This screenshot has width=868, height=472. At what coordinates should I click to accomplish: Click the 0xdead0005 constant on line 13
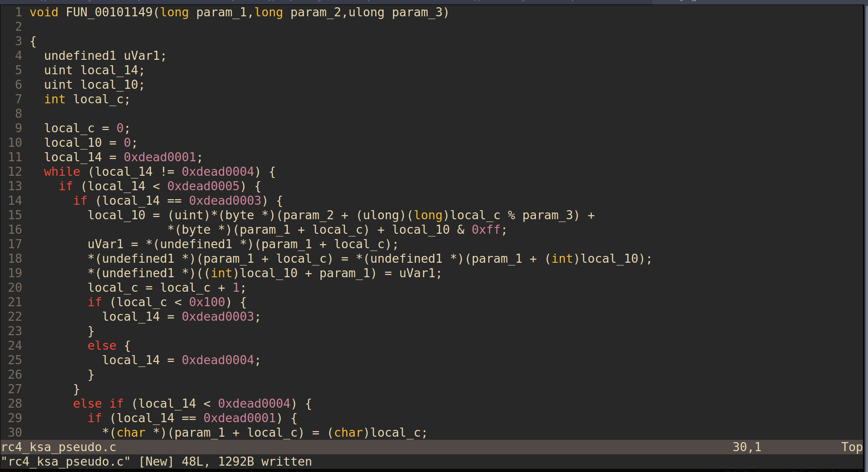point(203,186)
